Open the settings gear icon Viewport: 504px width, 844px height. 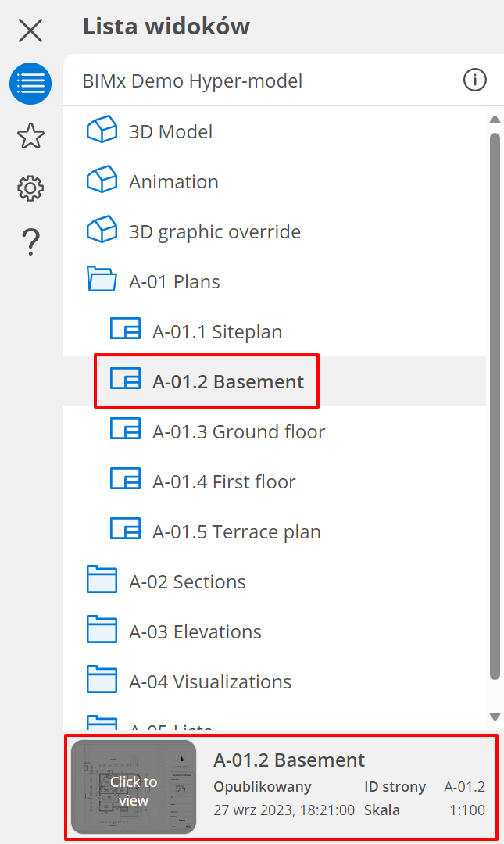[x=30, y=188]
